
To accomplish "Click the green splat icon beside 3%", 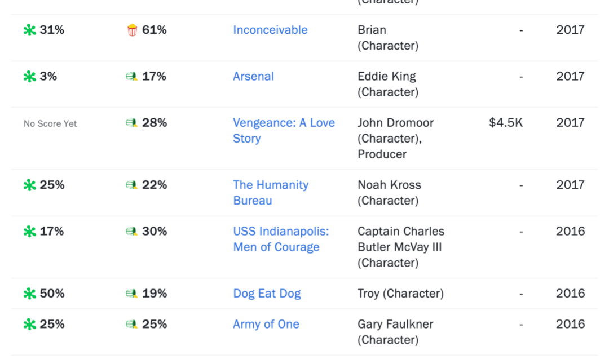I will pos(29,77).
